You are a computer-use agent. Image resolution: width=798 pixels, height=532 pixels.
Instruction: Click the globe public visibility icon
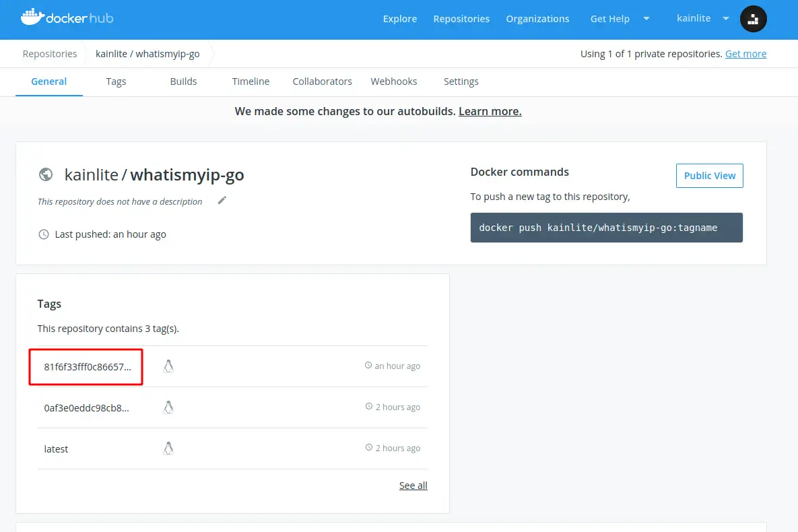tap(46, 174)
